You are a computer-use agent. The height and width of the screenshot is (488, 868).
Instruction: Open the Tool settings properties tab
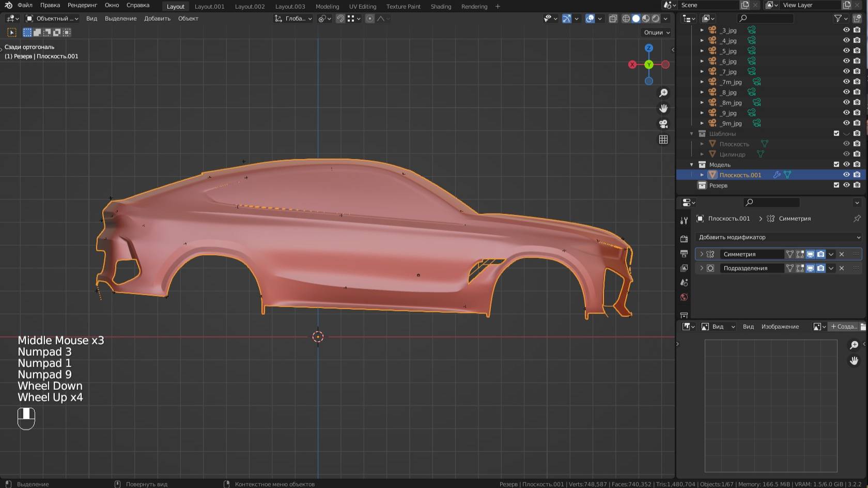click(684, 220)
